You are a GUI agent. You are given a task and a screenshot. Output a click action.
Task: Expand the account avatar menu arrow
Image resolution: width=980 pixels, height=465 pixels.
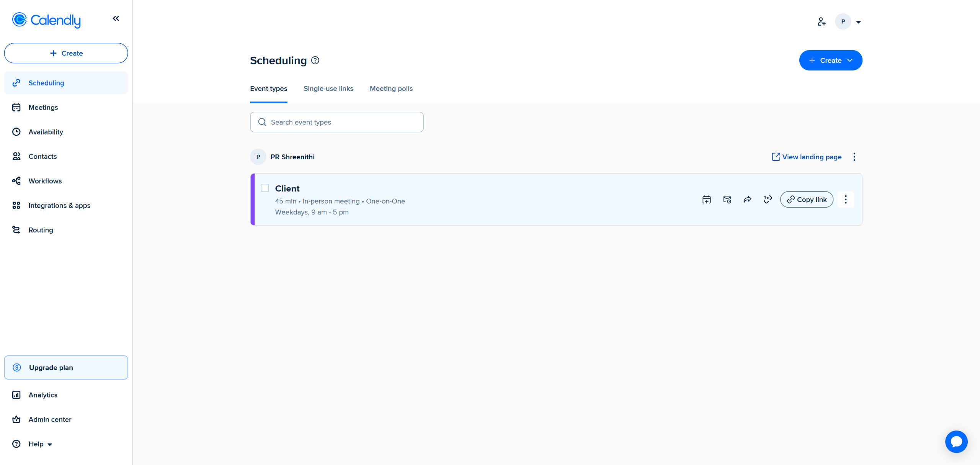point(858,22)
